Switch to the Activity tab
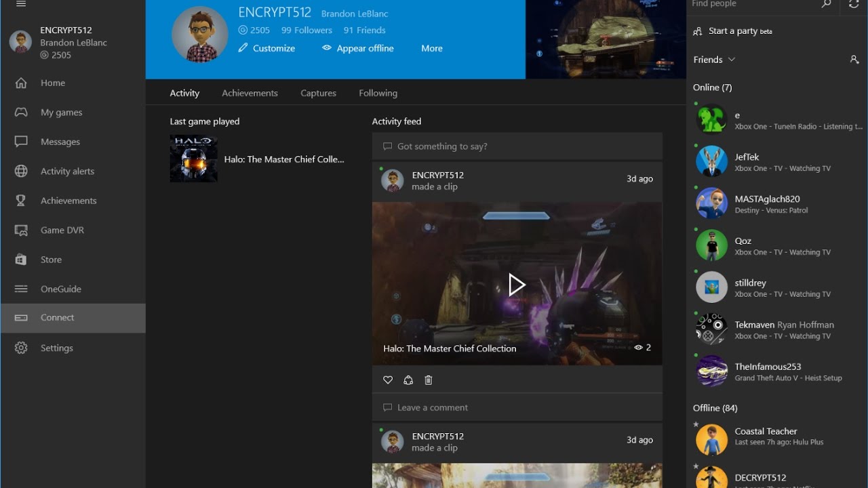Viewport: 868px width, 488px height. tap(184, 93)
